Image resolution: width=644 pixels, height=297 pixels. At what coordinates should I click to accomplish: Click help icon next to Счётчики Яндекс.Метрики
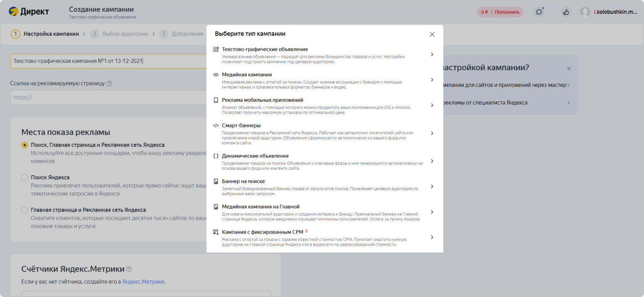(129, 269)
